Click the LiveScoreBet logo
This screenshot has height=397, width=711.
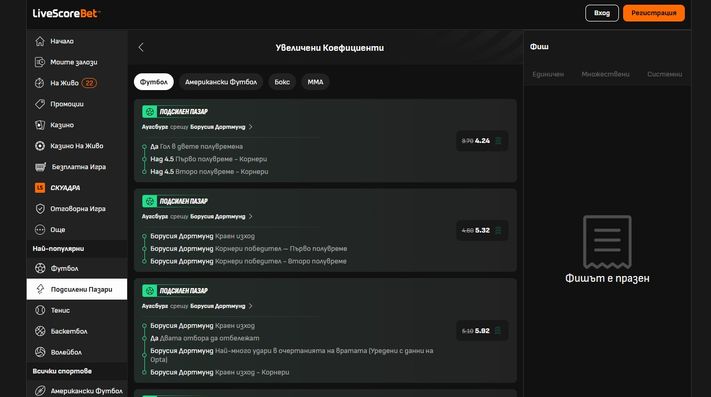click(x=66, y=13)
